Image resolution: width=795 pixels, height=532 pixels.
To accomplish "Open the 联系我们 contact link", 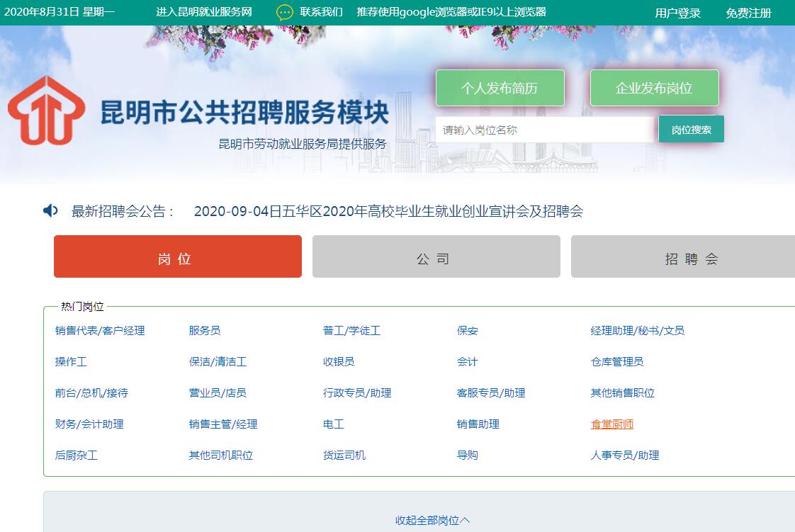I will click(321, 12).
